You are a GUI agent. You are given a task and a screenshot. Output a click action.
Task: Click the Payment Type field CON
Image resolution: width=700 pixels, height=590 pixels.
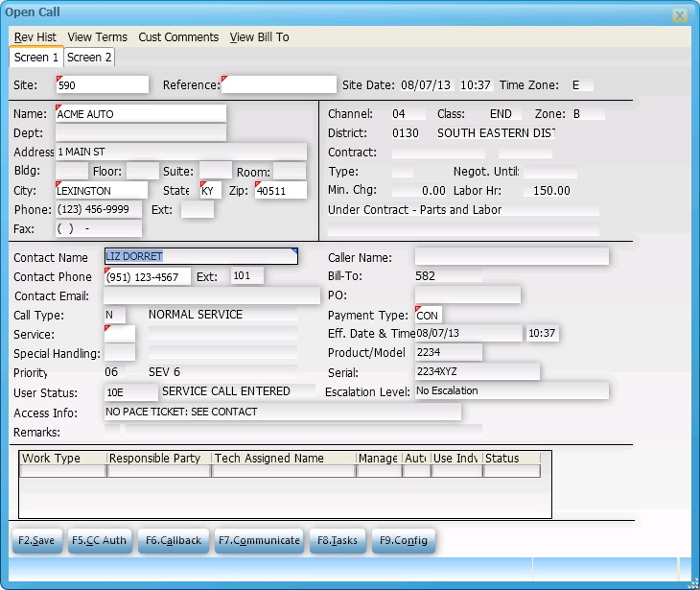coord(428,315)
